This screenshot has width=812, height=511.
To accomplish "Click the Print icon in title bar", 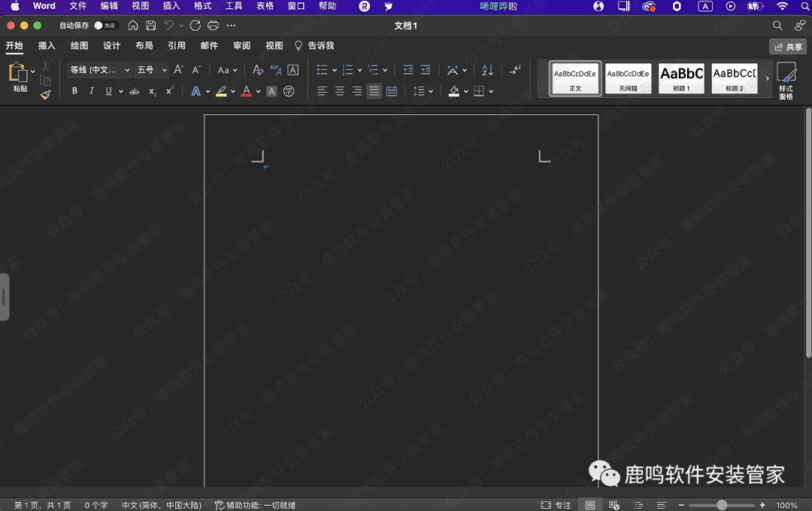I will pos(213,26).
